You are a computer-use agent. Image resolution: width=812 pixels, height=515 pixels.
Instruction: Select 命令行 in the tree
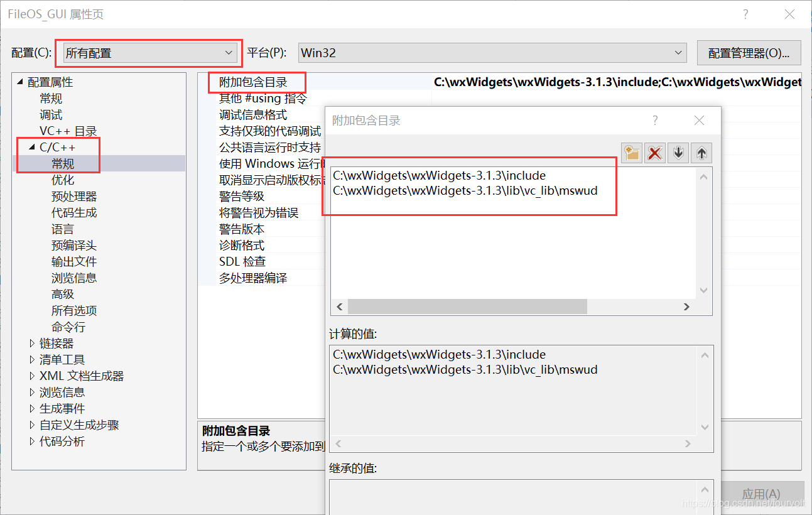pyautogui.click(x=68, y=327)
